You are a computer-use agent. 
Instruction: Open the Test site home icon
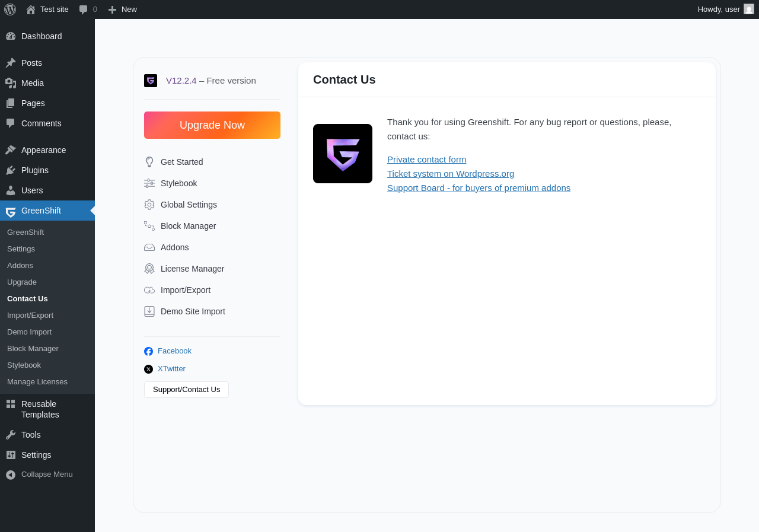(31, 9)
